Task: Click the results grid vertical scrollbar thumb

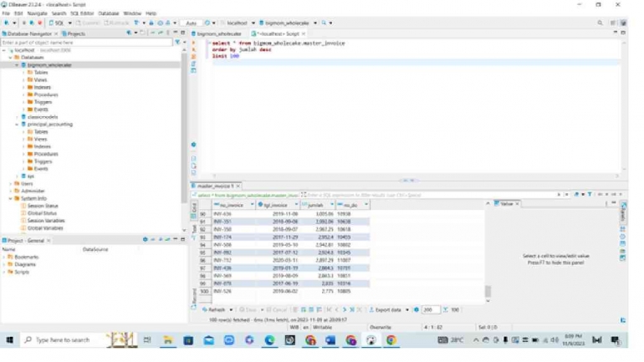Action: click(x=488, y=291)
